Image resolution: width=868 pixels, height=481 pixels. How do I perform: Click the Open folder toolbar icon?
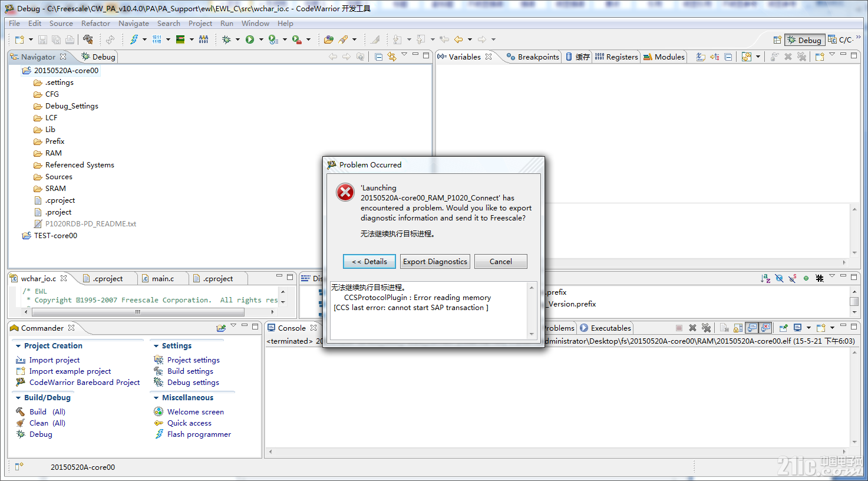329,39
